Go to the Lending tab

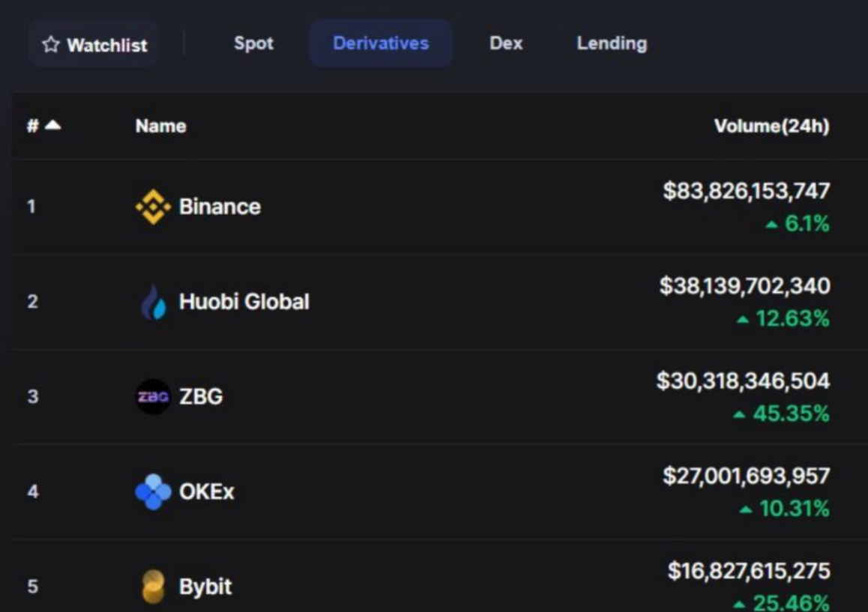pos(612,43)
